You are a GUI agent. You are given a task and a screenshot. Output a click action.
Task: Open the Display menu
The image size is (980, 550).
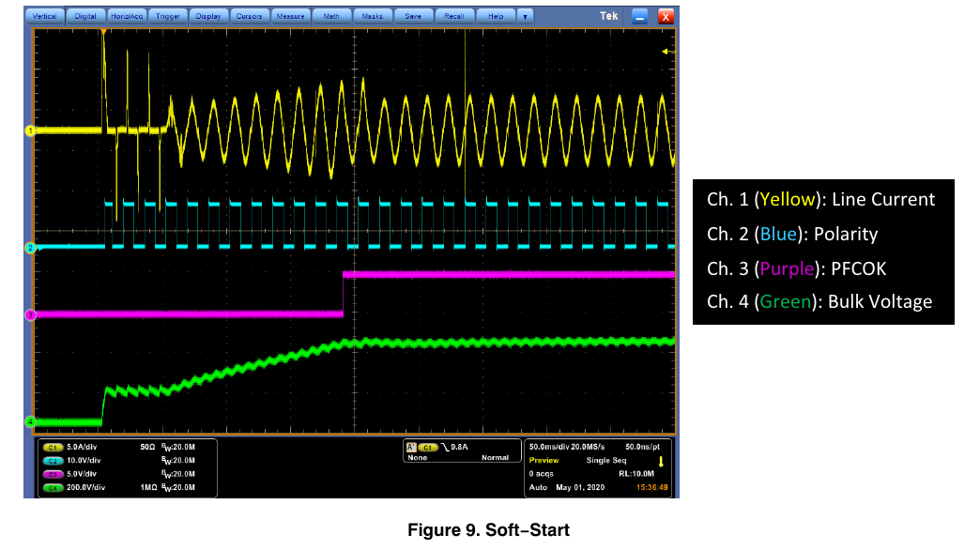(208, 17)
